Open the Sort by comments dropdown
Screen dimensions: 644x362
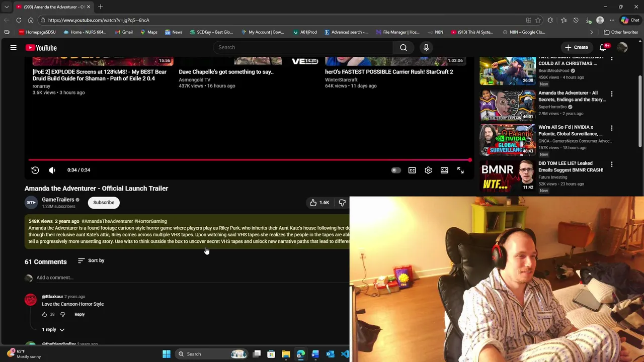pos(91,260)
